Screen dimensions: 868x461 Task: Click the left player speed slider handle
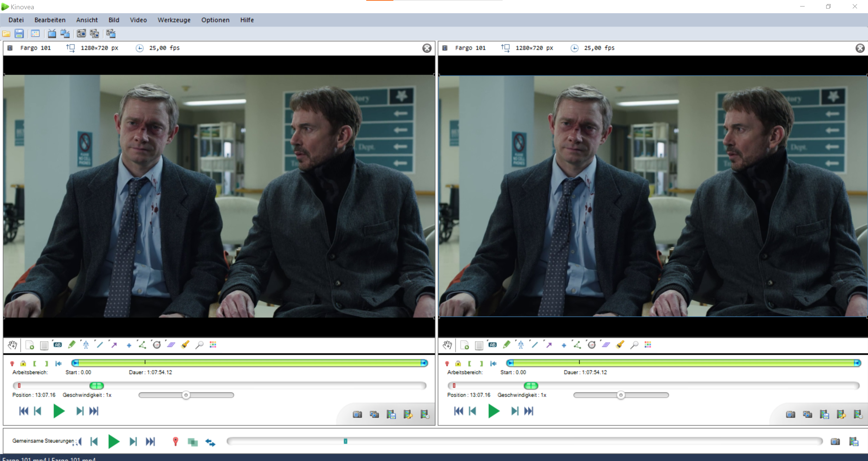coord(186,395)
